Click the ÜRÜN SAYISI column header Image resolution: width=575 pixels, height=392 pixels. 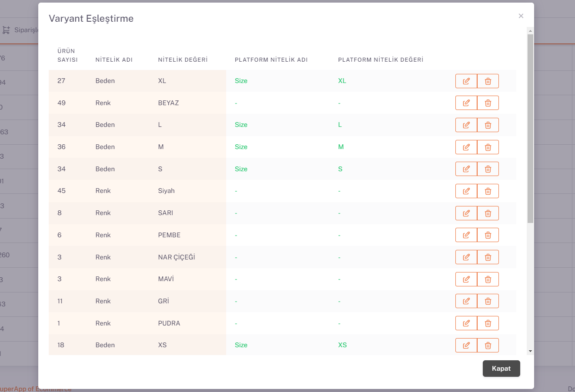[67, 55]
